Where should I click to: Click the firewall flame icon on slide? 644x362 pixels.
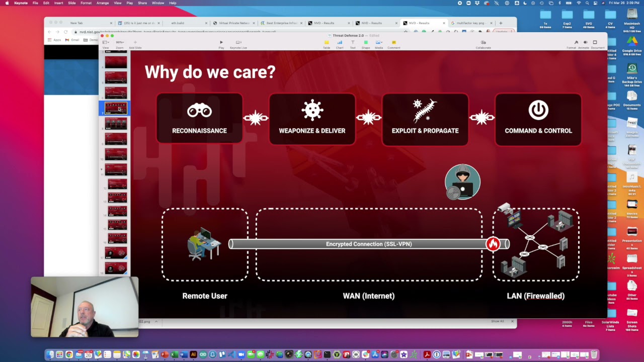pyautogui.click(x=493, y=244)
